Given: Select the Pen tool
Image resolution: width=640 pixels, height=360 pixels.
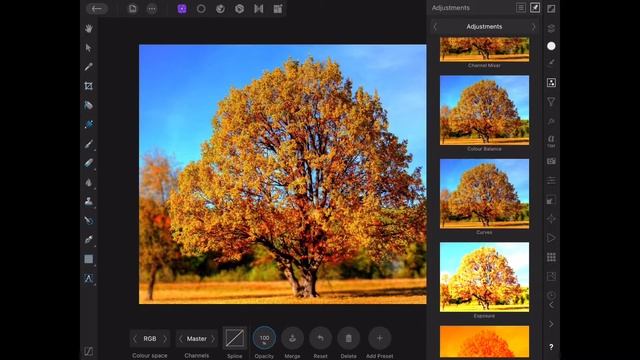Looking at the screenshot, I should click(x=89, y=240).
